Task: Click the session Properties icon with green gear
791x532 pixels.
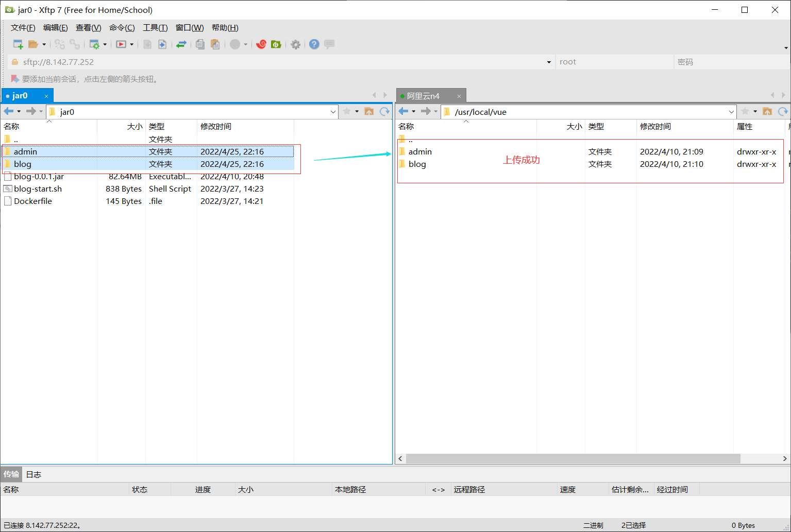Action: coord(94,44)
